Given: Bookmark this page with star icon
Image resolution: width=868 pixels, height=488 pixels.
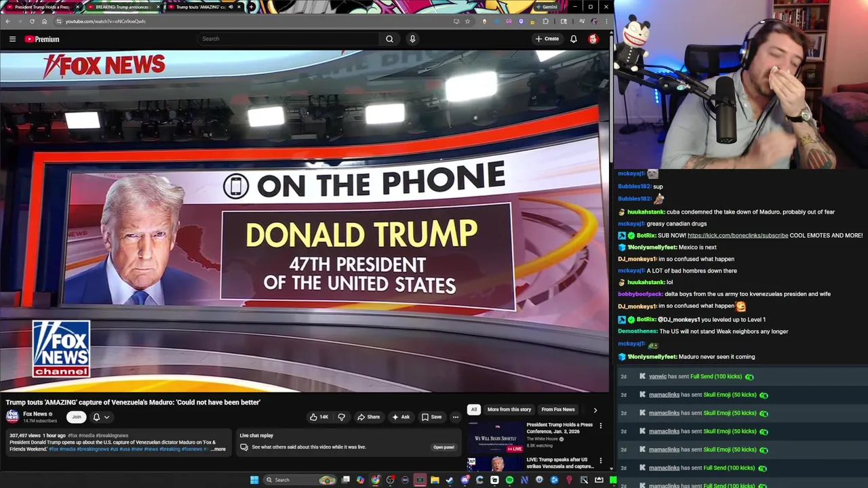Looking at the screenshot, I should (x=467, y=21).
